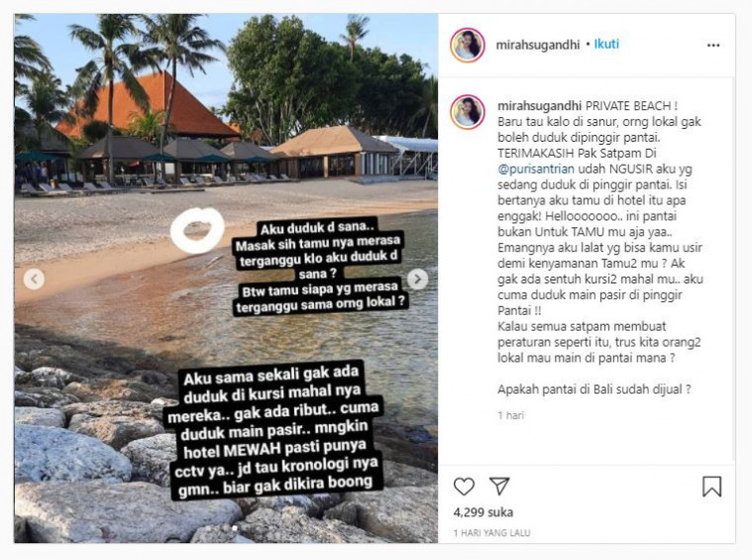Select the carousel pagination dot indicator
752x560 pixels.
click(x=235, y=527)
